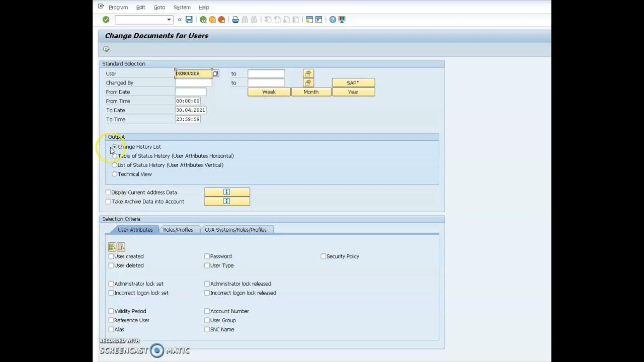This screenshot has width=644, height=362.
Task: Click the Create New Session icon
Action: pyautogui.click(x=309, y=20)
